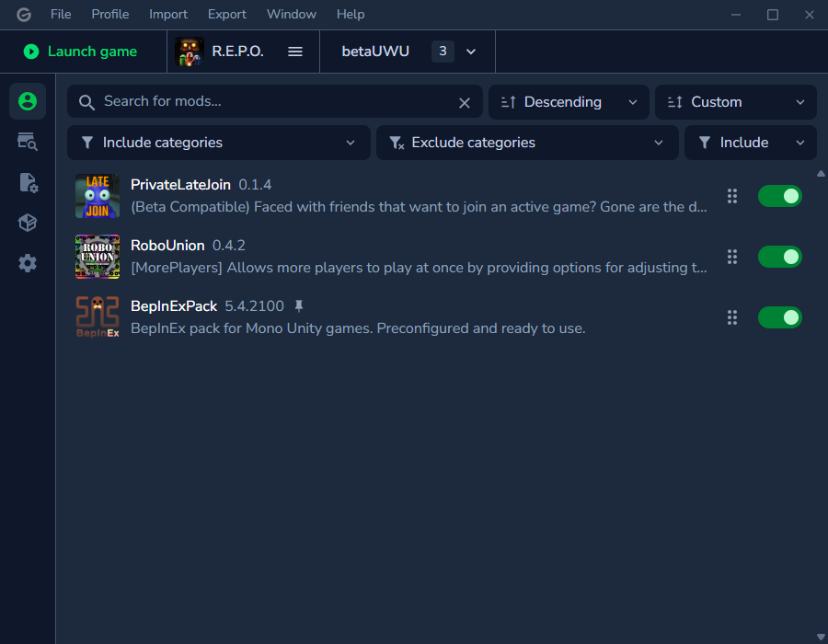Open the game list hamburger icon
Image resolution: width=828 pixels, height=644 pixels.
click(295, 52)
